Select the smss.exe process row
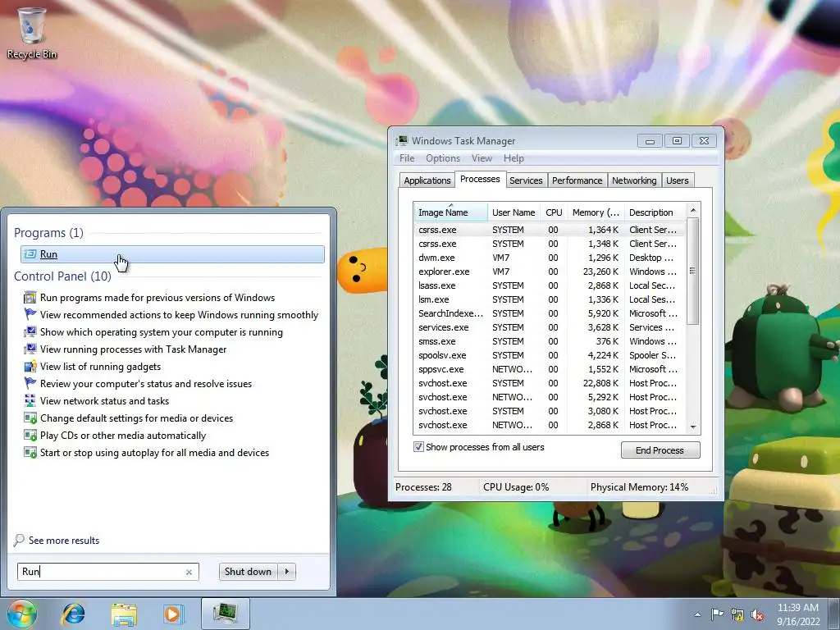Image resolution: width=840 pixels, height=630 pixels. pos(549,341)
